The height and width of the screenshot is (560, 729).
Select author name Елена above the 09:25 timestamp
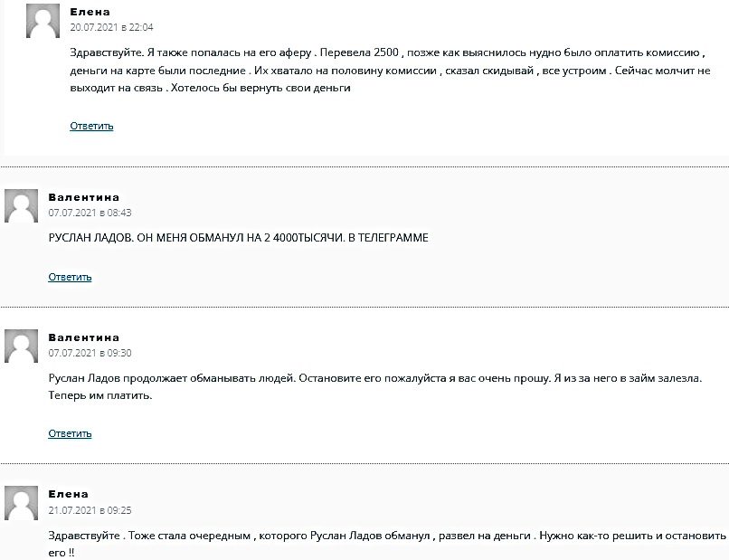[69, 494]
